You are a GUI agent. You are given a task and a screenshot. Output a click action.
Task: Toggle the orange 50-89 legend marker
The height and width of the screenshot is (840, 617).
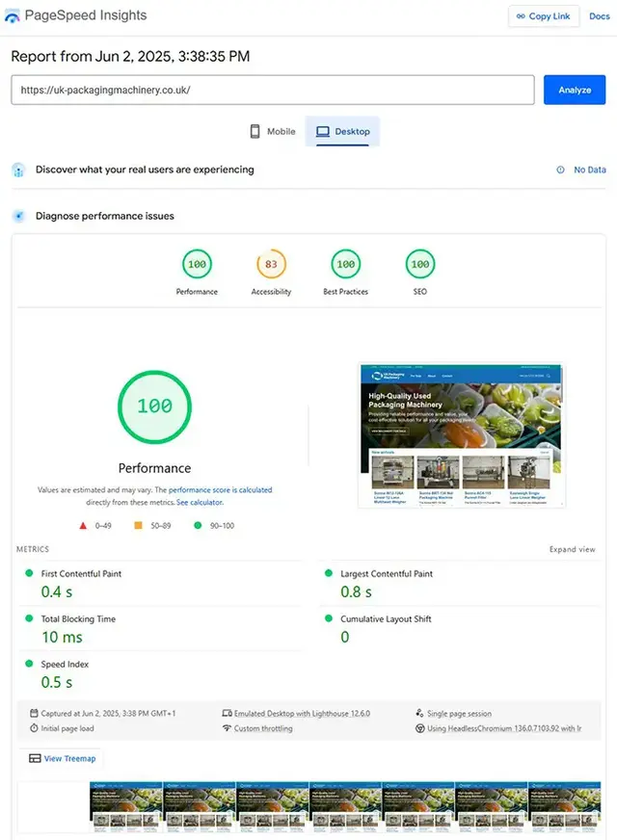(138, 526)
